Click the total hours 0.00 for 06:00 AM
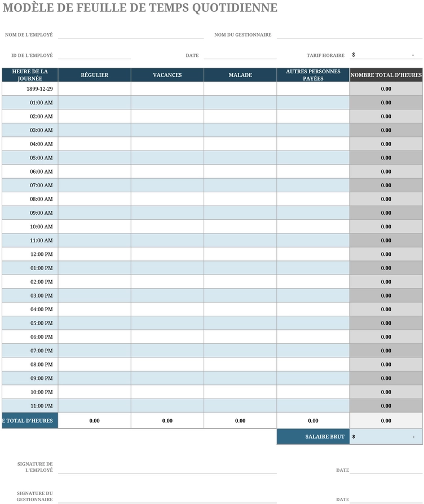 [386, 171]
